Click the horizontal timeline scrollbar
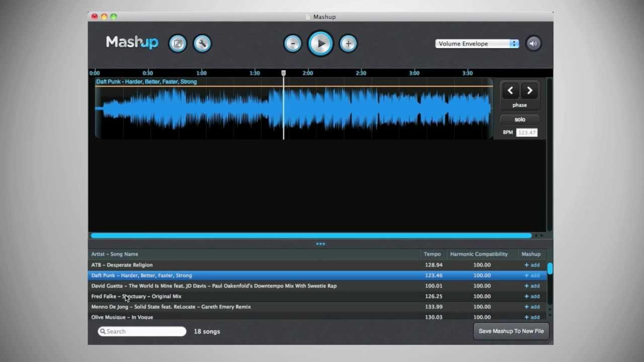 click(x=311, y=235)
